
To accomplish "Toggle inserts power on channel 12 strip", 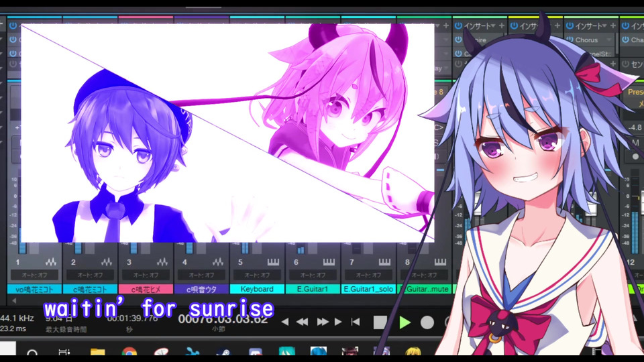I will click(x=625, y=26).
